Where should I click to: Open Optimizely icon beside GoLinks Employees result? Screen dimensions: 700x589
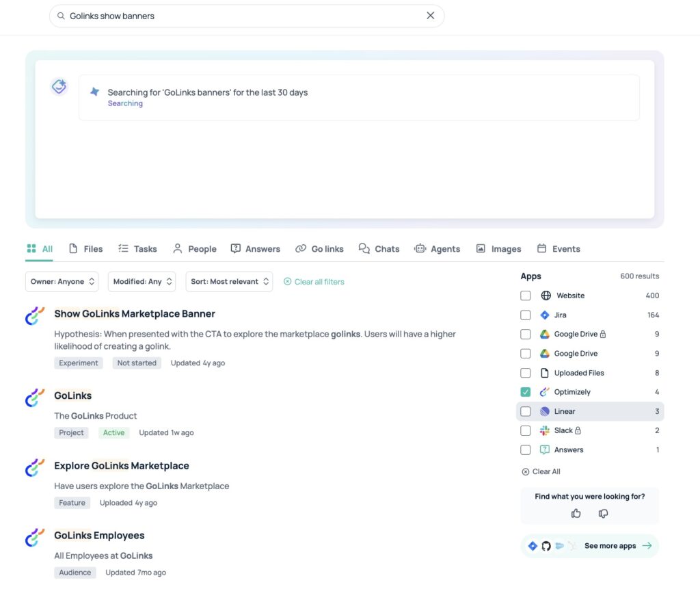tap(35, 538)
